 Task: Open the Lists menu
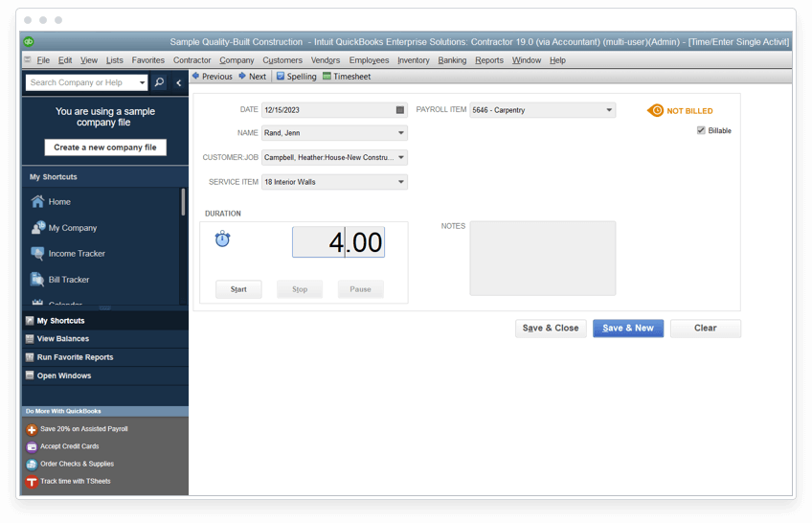[115, 60]
